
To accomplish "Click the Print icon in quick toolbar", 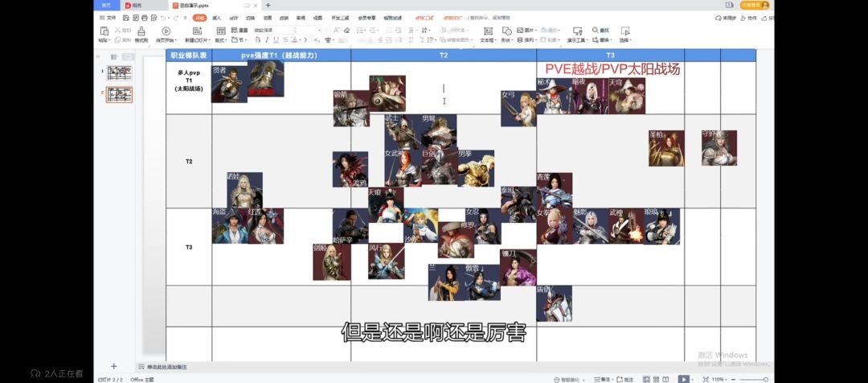I will pos(144,18).
